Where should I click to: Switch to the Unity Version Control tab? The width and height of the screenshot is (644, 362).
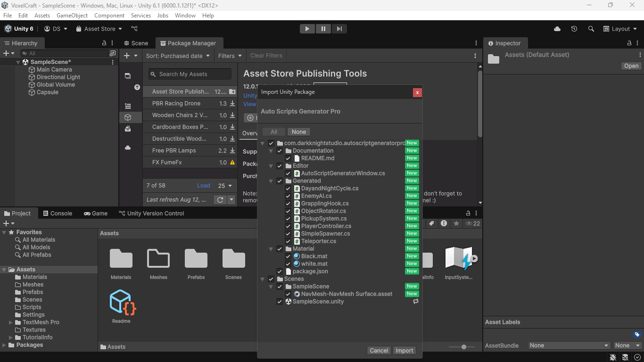click(x=151, y=214)
